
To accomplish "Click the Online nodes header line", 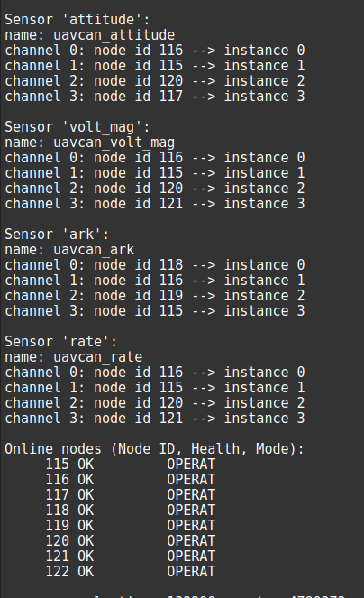I will (154, 449).
